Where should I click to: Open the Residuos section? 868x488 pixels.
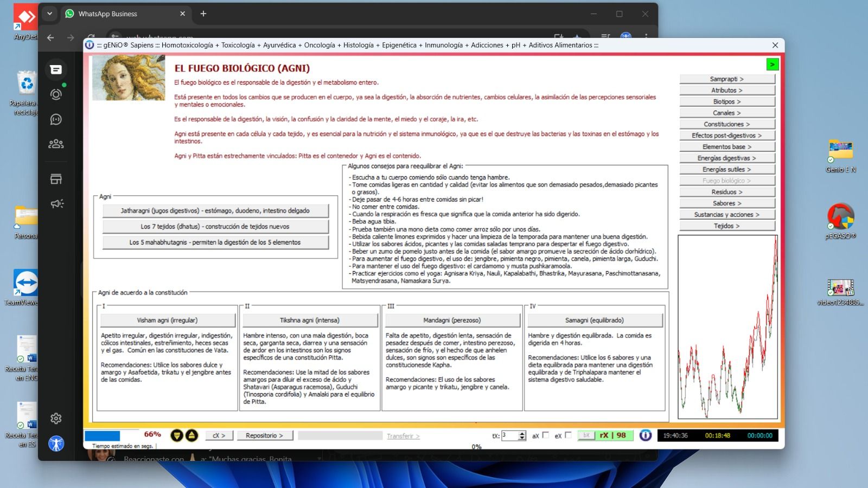tap(727, 192)
